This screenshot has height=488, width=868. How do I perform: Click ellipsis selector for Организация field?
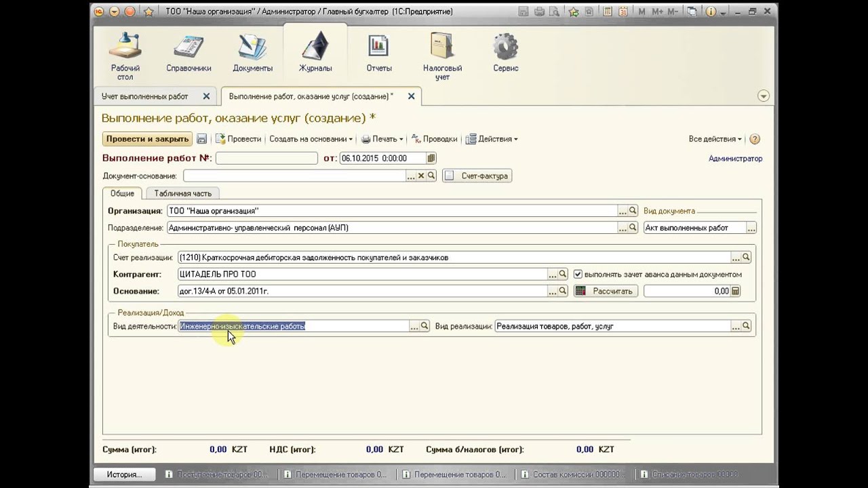point(623,211)
